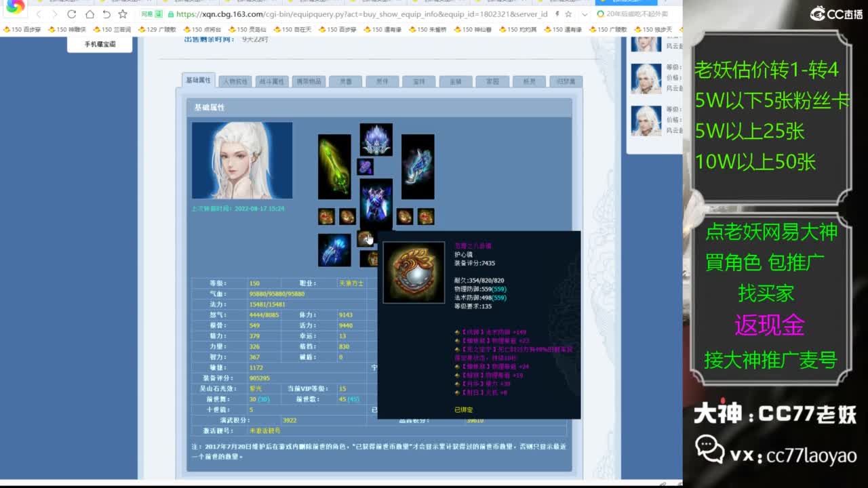Viewport: 868px width, 488px height.
Task: Click the browser forward arrow
Action: (55, 14)
